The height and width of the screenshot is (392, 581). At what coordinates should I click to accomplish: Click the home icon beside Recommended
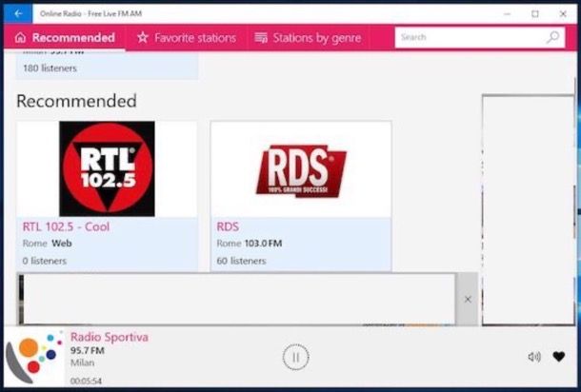point(20,37)
